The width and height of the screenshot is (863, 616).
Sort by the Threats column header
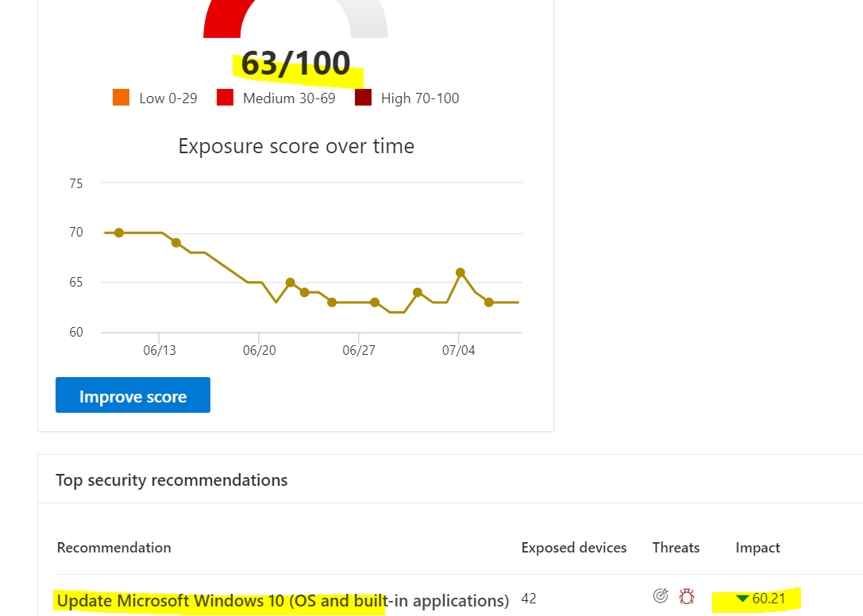click(x=676, y=548)
